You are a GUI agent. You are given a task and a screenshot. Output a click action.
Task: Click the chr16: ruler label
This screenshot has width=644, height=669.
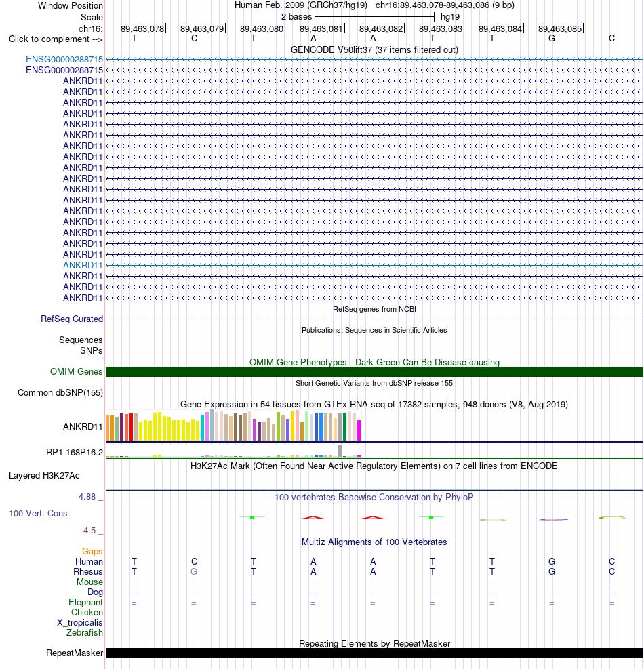(90, 29)
